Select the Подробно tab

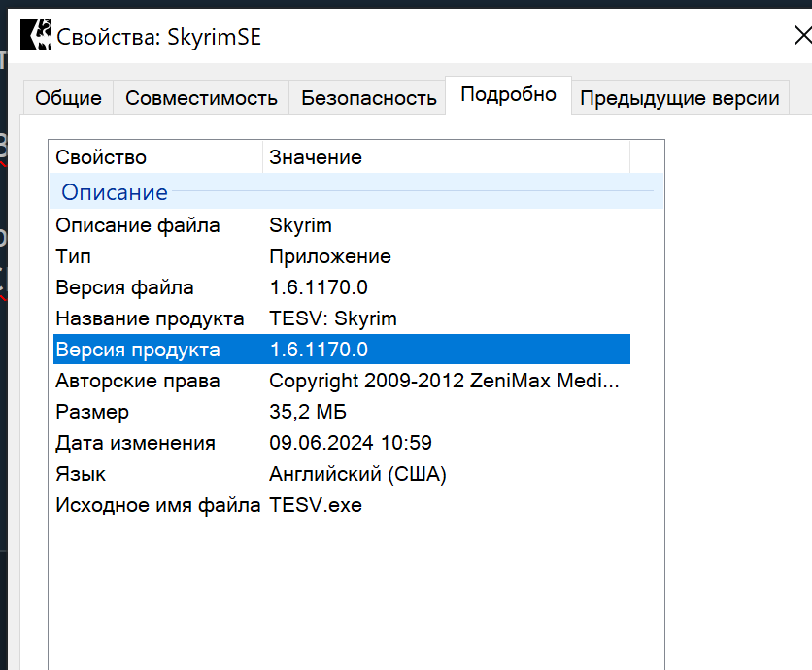pyautogui.click(x=508, y=95)
